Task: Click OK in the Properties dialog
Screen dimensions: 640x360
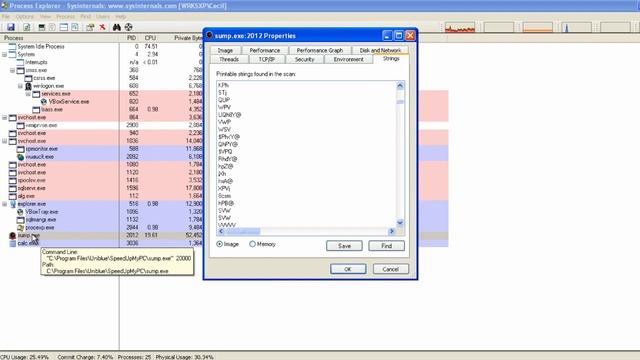Action: [x=348, y=269]
